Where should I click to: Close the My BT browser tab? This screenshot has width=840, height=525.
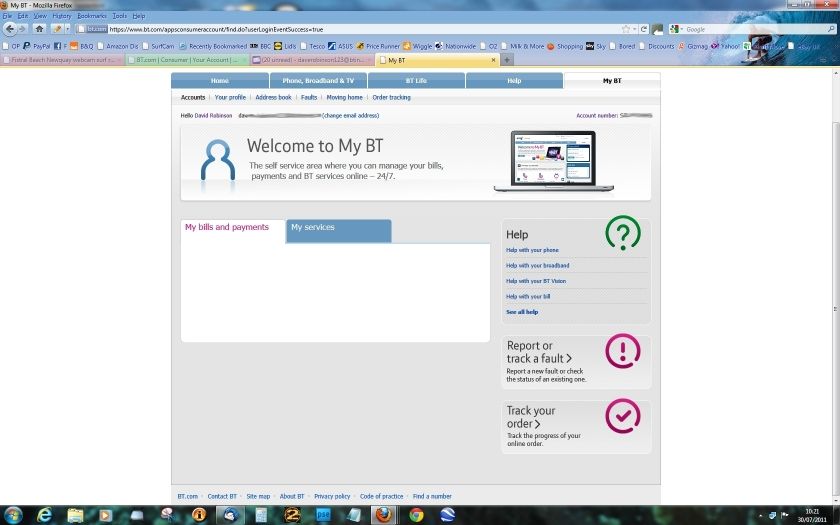(493, 60)
